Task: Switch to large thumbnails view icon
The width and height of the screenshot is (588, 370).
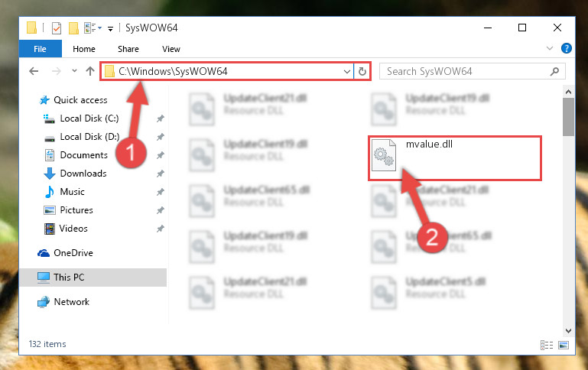Action: coord(564,345)
